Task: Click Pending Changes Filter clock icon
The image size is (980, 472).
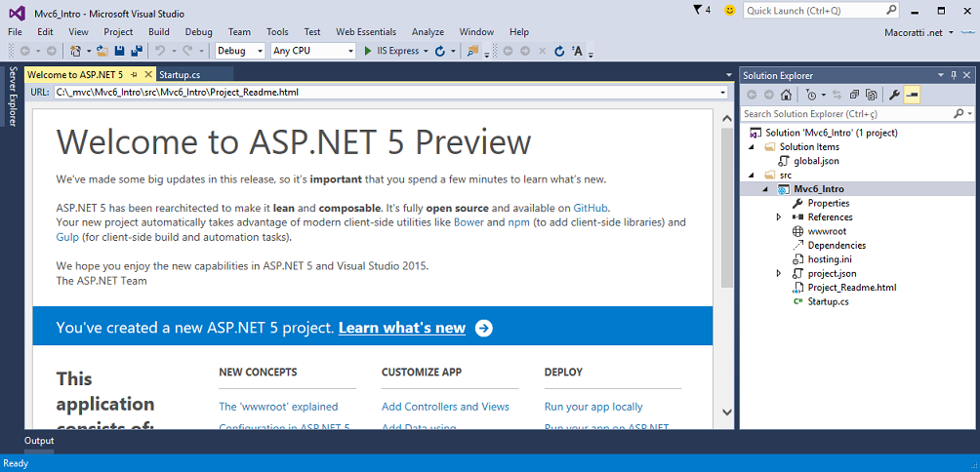Action: pyautogui.click(x=811, y=95)
